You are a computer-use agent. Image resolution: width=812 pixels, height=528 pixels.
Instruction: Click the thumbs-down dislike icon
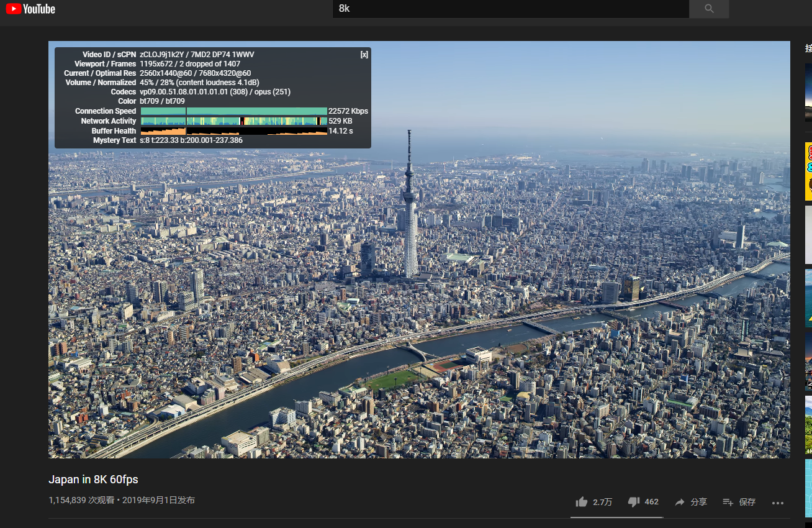click(633, 502)
